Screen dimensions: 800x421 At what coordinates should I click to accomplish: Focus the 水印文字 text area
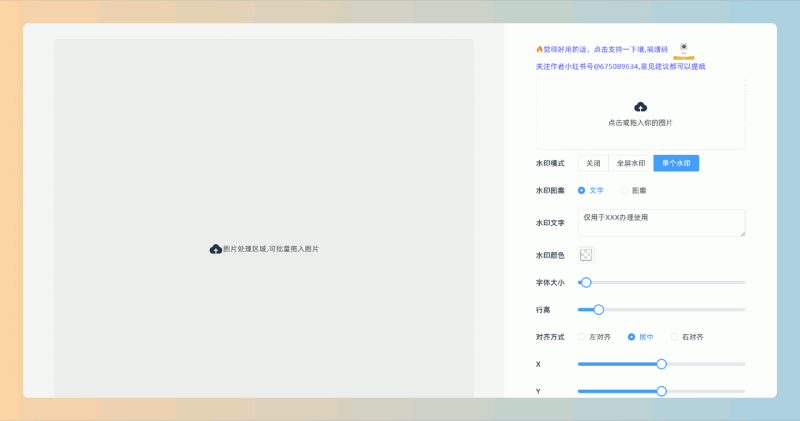click(x=661, y=223)
